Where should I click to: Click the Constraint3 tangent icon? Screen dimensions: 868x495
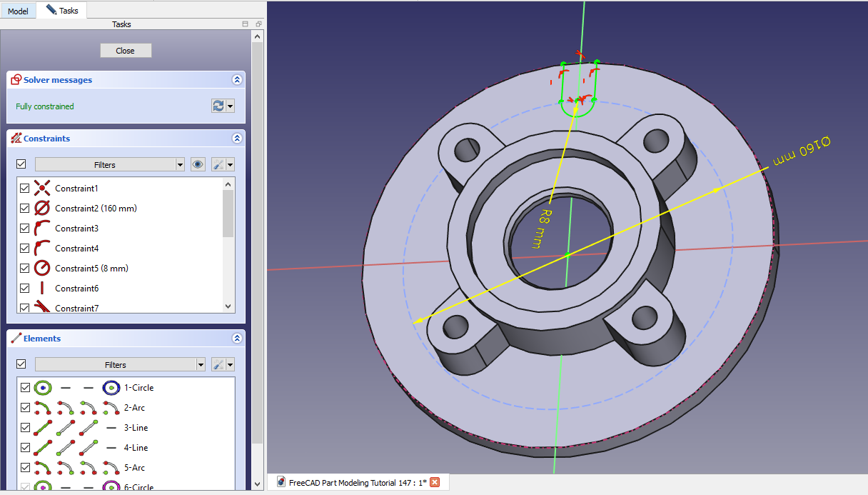(43, 229)
